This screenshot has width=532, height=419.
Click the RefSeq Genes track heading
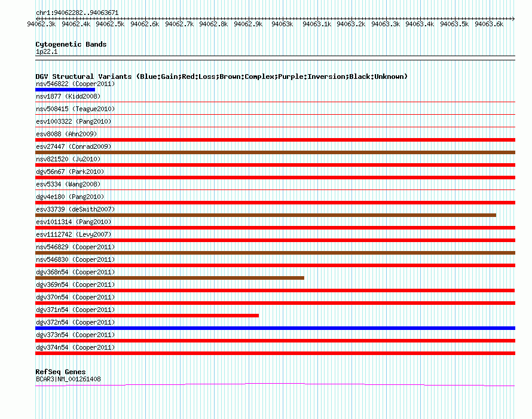pos(60,372)
